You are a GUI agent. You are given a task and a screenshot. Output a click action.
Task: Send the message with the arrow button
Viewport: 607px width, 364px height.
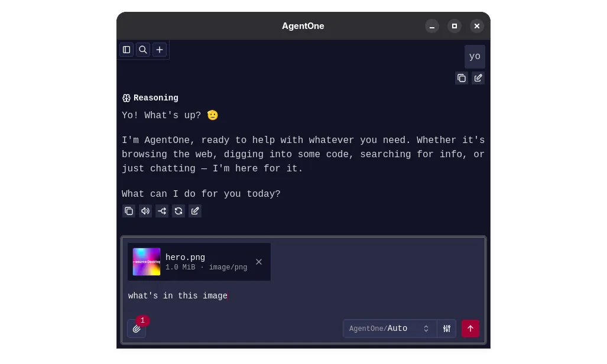(470, 329)
